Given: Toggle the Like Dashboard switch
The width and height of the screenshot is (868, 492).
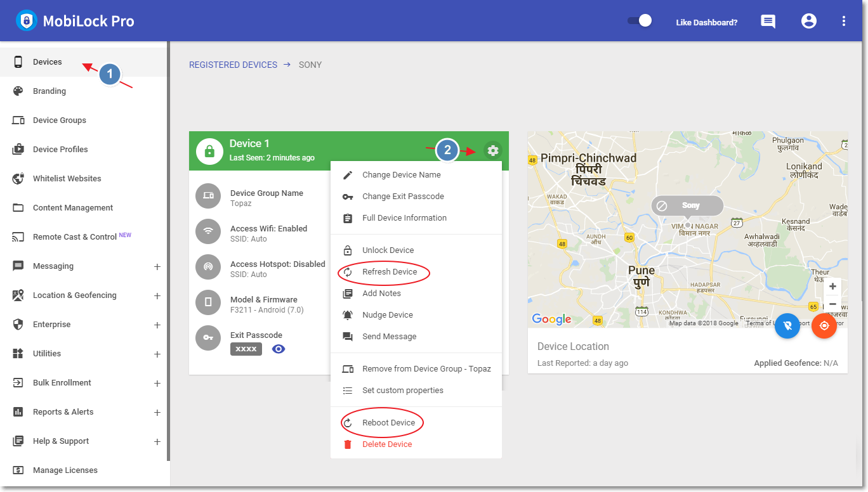Looking at the screenshot, I should pos(640,21).
